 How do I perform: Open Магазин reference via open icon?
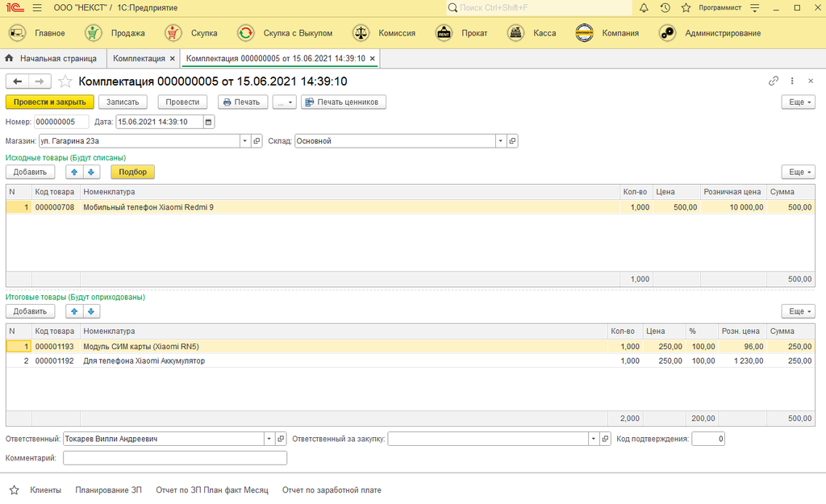[257, 140]
